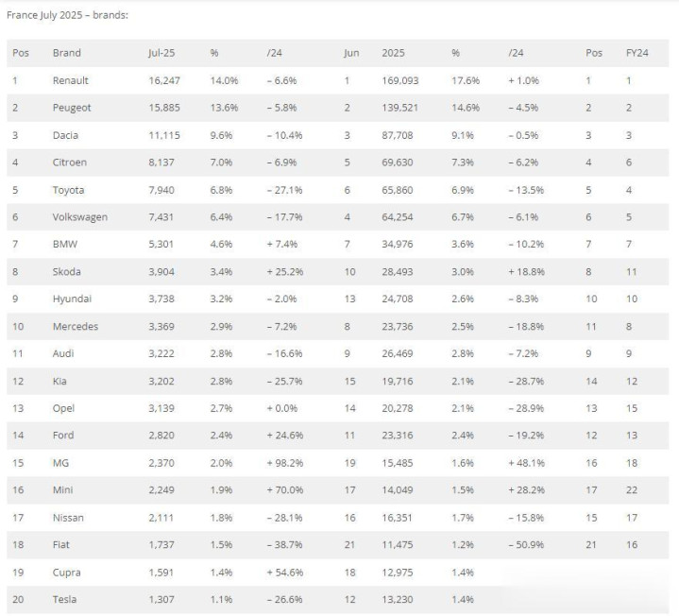Select the Tesla brand name

(x=64, y=600)
